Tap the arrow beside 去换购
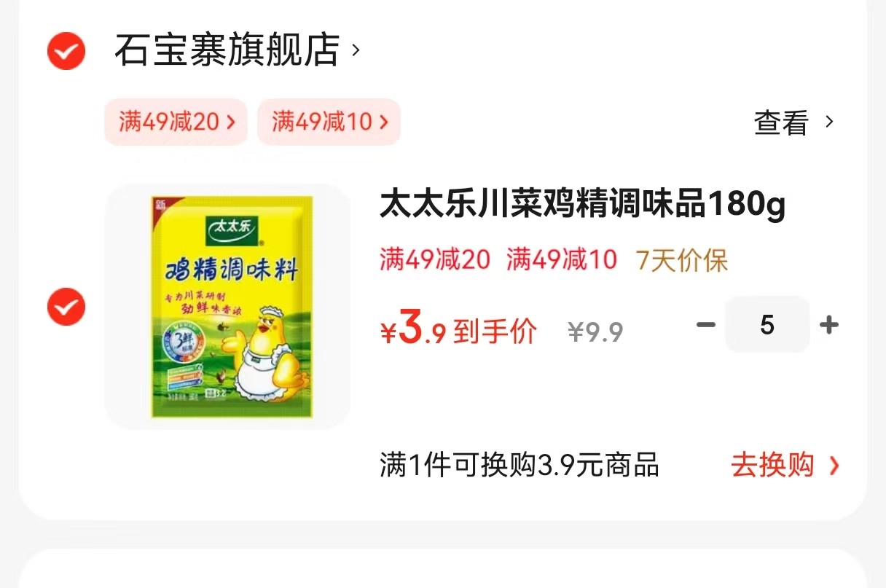This screenshot has height=588, width=886. (834, 466)
